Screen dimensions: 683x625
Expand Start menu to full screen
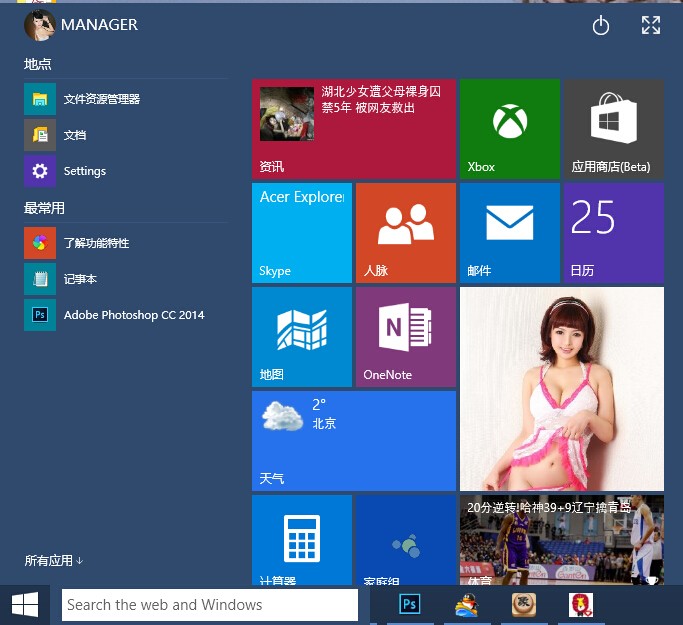tap(651, 26)
